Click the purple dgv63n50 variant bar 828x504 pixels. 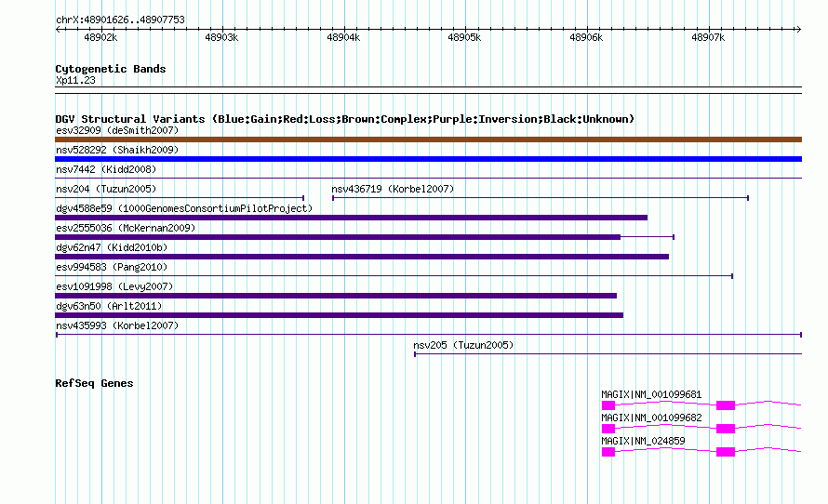pos(339,315)
